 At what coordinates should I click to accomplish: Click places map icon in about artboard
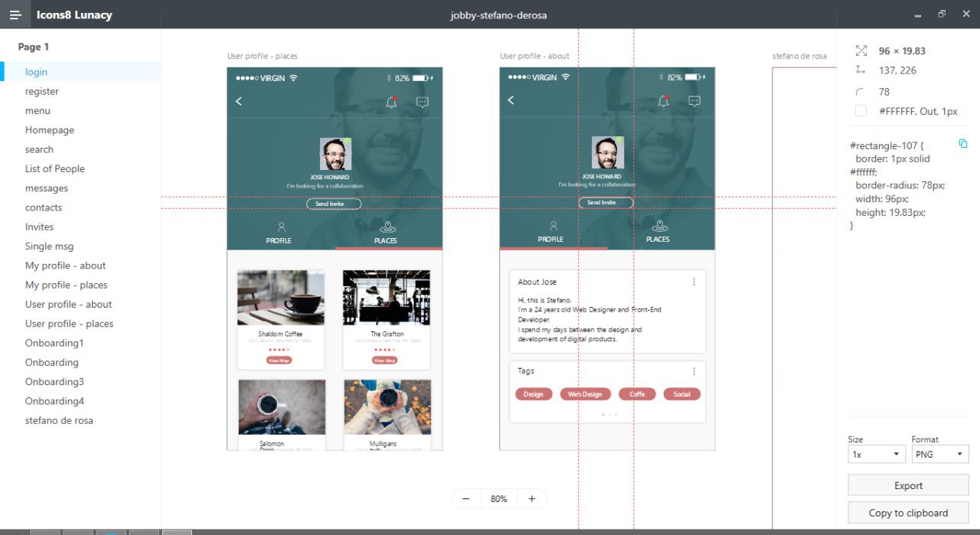[x=659, y=227]
